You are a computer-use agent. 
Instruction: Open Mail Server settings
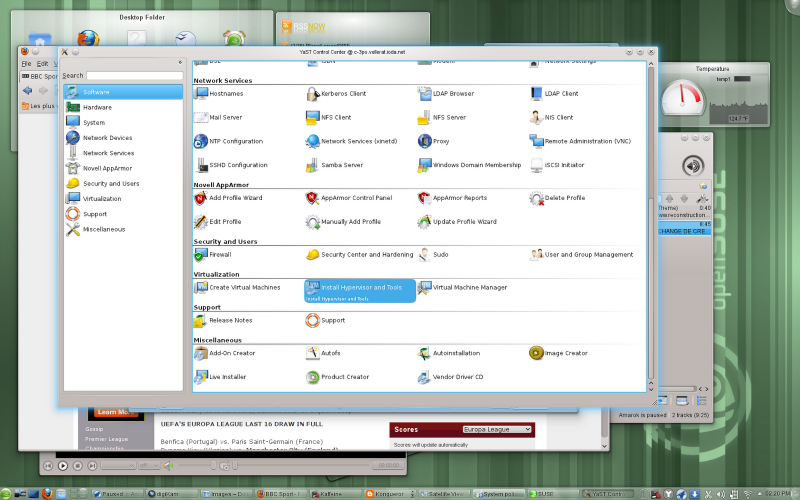pos(218,117)
